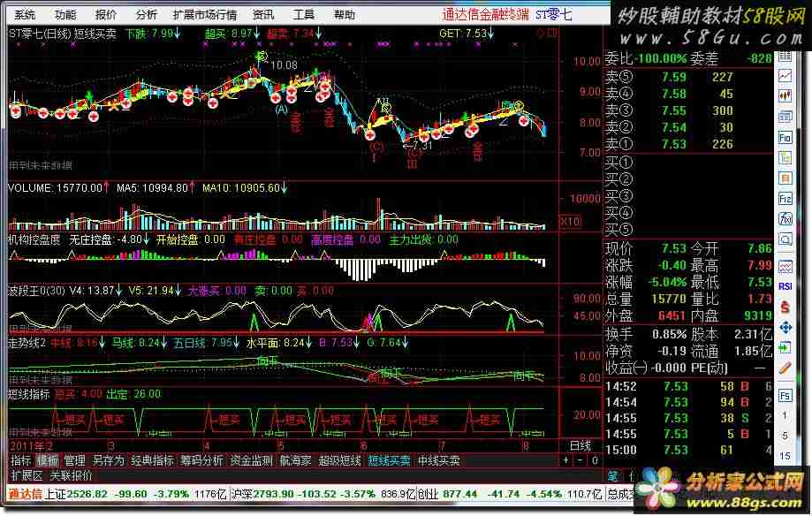Open the 系统 menu

point(25,14)
